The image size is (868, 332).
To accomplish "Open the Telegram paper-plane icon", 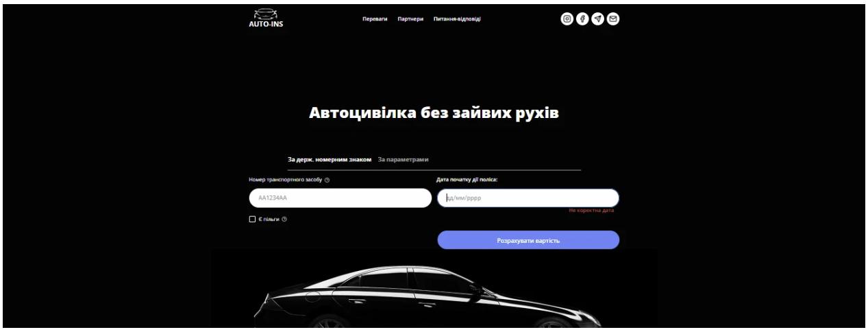I will tap(598, 19).
